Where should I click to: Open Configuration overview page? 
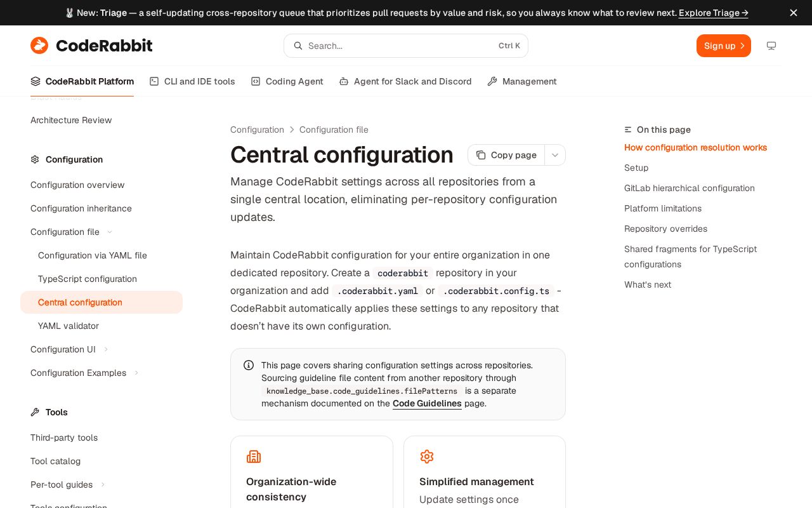coord(77,185)
